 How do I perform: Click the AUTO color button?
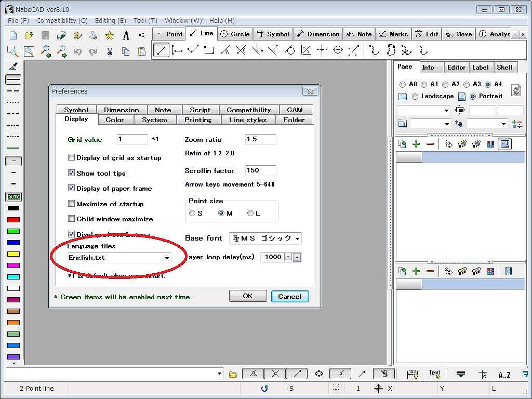point(14,197)
